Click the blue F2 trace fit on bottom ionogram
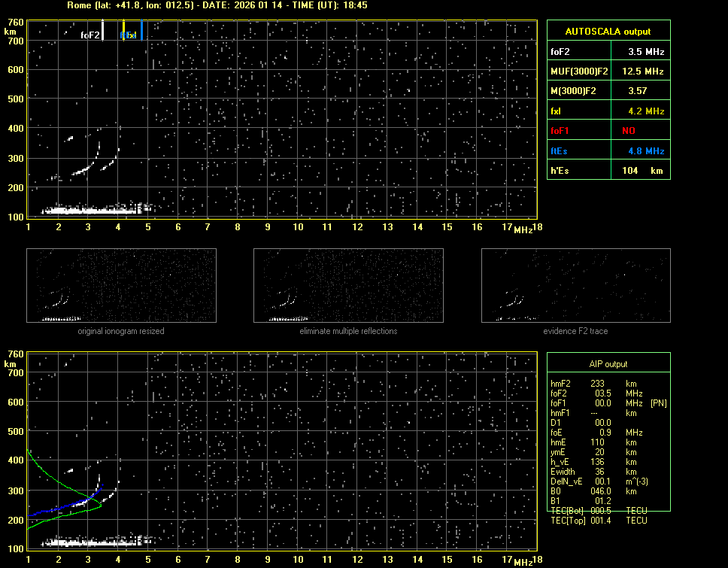Screen dimensions: 728x568 coord(75,503)
